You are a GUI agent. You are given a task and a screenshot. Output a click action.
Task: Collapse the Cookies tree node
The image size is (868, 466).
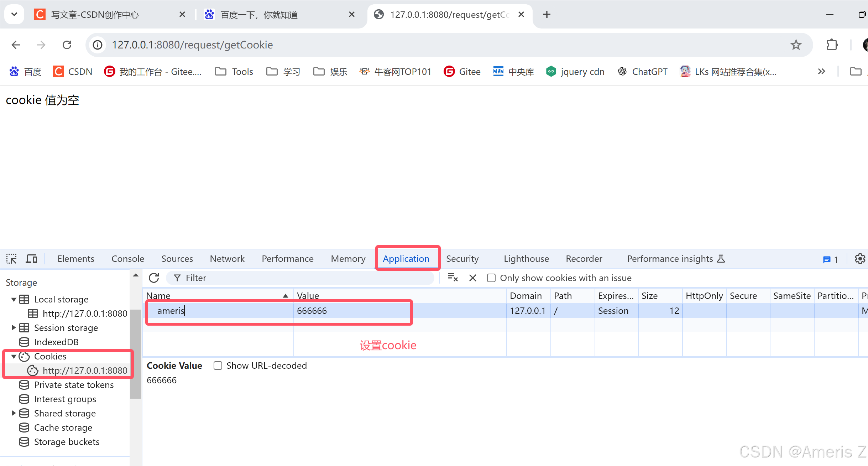coord(14,356)
